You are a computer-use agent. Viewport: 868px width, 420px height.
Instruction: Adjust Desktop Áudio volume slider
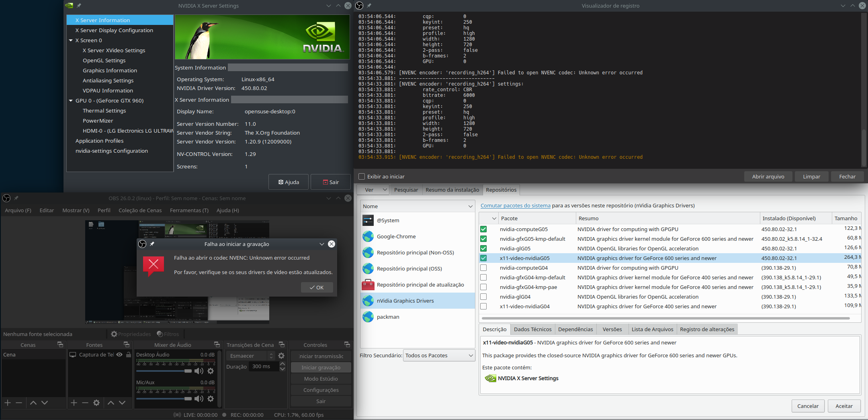pos(164,371)
